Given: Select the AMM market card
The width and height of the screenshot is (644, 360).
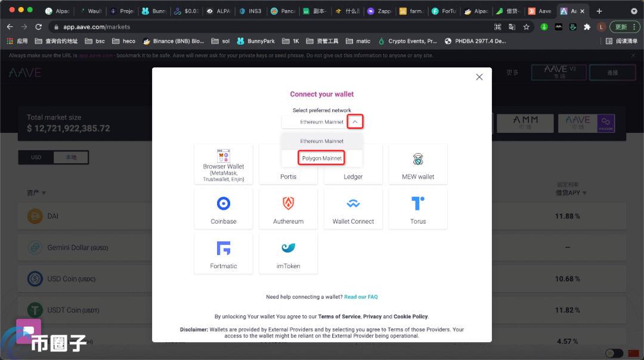Looking at the screenshot, I should [x=525, y=123].
